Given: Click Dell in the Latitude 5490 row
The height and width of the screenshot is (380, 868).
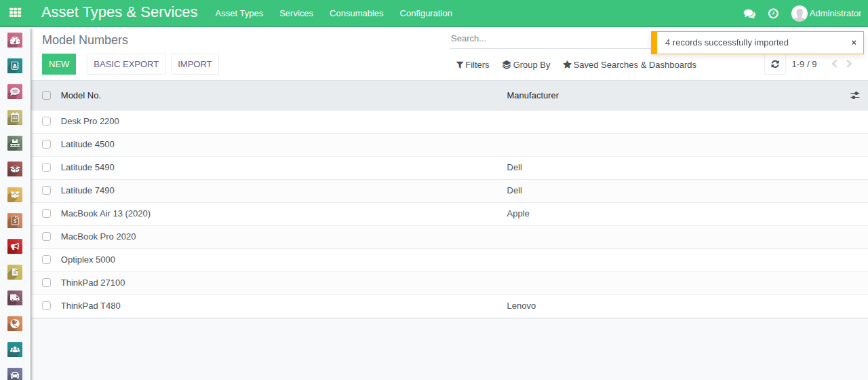Looking at the screenshot, I should pyautogui.click(x=515, y=168).
